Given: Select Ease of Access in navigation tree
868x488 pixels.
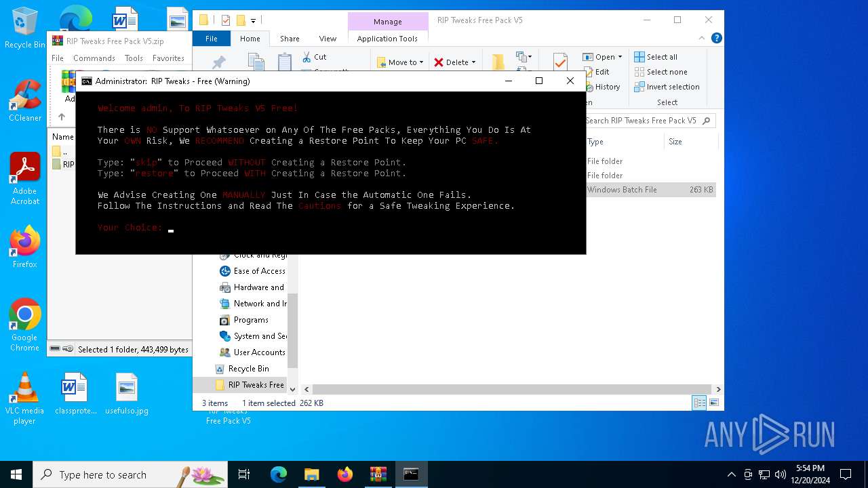Looking at the screenshot, I should 253,271.
